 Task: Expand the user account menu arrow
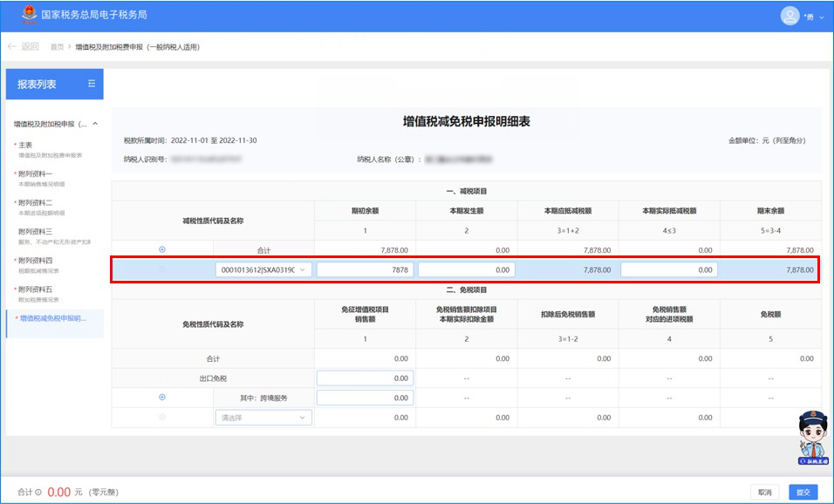click(x=821, y=17)
